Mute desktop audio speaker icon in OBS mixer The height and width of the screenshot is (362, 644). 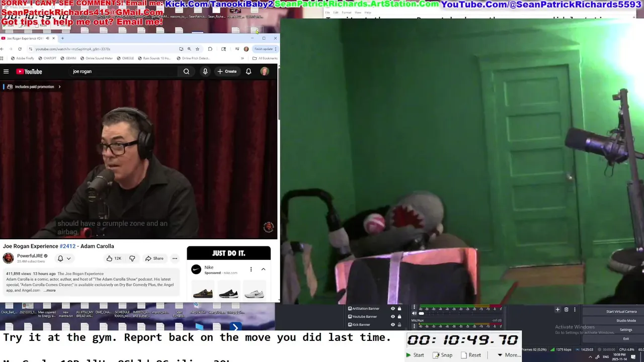pos(414,313)
